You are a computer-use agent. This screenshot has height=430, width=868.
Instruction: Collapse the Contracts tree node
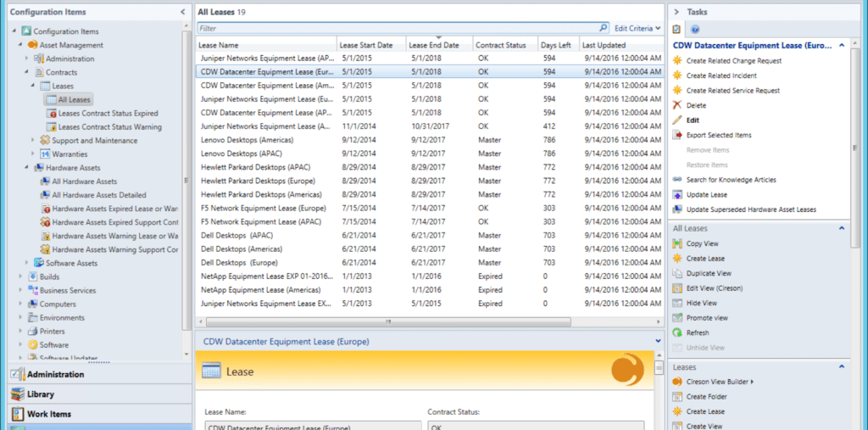(x=26, y=72)
